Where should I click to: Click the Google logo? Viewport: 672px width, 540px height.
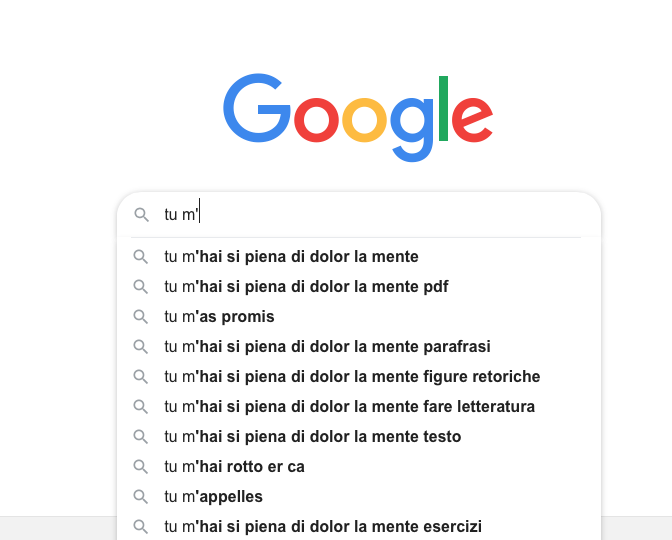(358, 117)
